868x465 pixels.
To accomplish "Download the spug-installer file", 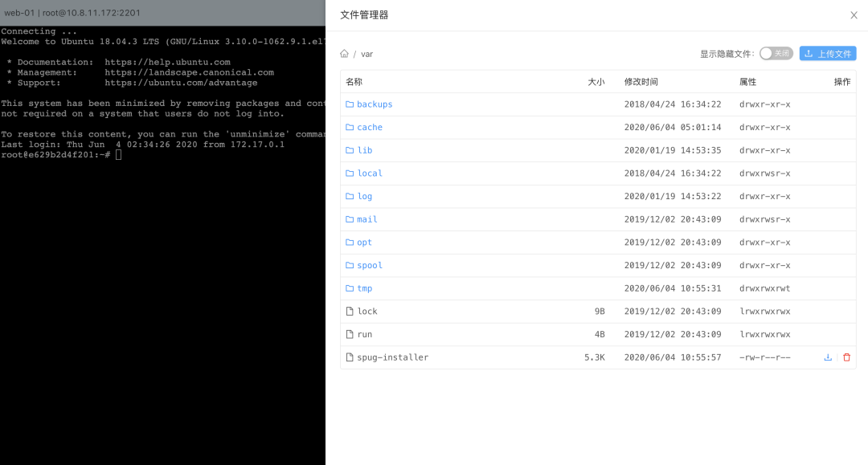I will click(828, 357).
